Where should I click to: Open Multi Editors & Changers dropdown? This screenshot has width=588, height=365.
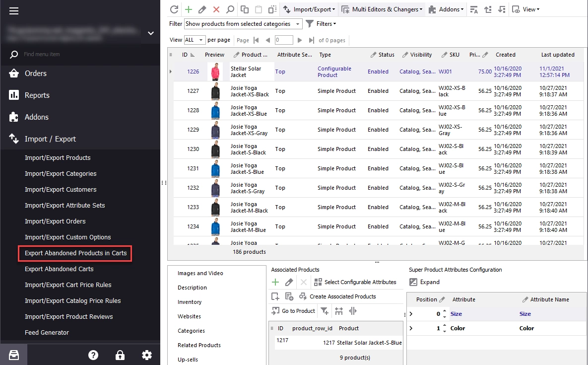[382, 9]
